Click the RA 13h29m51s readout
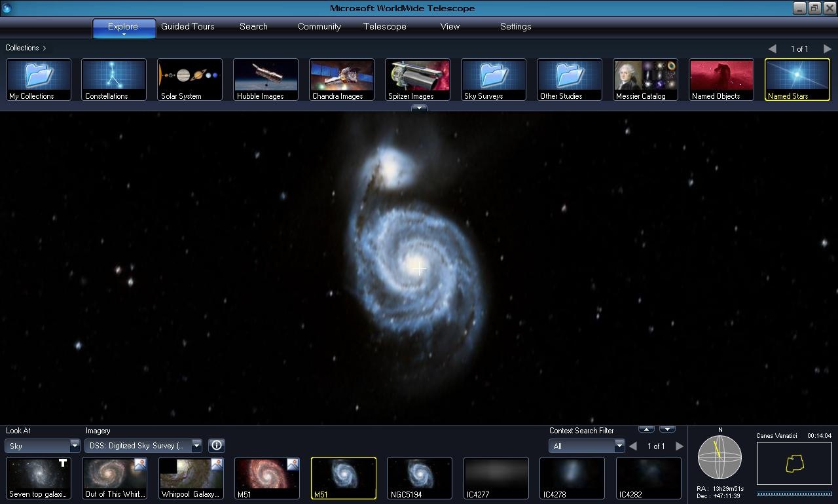 [x=720, y=489]
